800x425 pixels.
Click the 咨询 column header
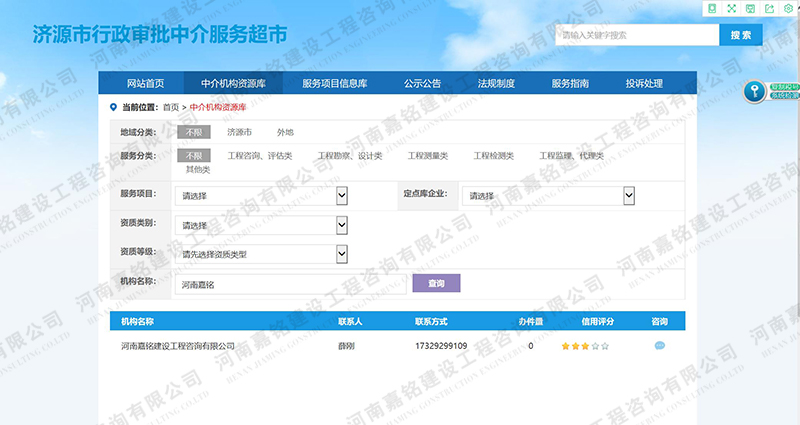coord(660,321)
